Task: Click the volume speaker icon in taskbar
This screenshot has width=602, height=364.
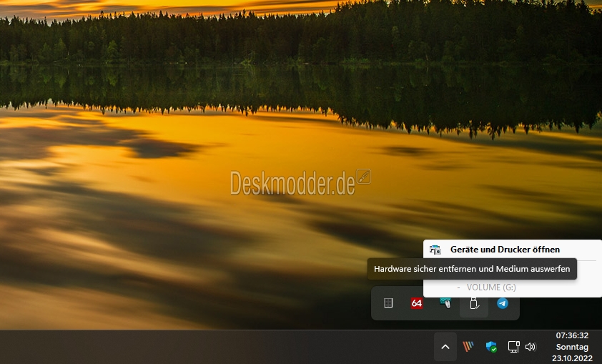Action: (x=531, y=347)
